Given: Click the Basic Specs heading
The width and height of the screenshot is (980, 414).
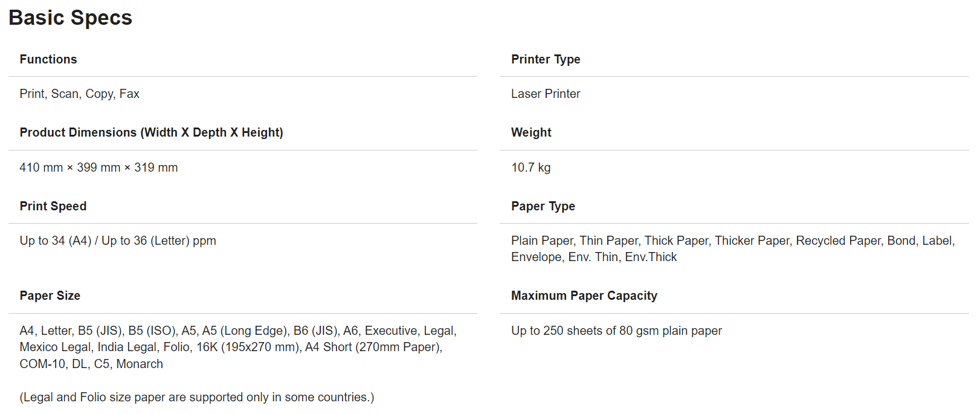Looking at the screenshot, I should click(x=70, y=18).
